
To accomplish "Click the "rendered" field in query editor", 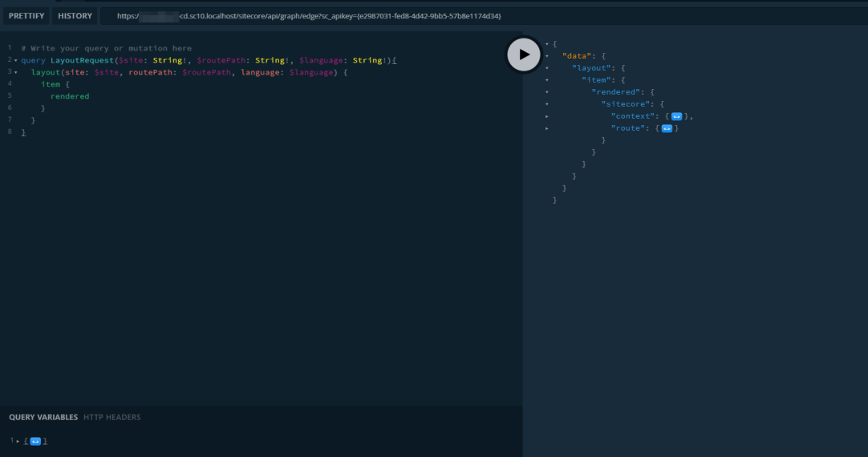I will click(70, 96).
